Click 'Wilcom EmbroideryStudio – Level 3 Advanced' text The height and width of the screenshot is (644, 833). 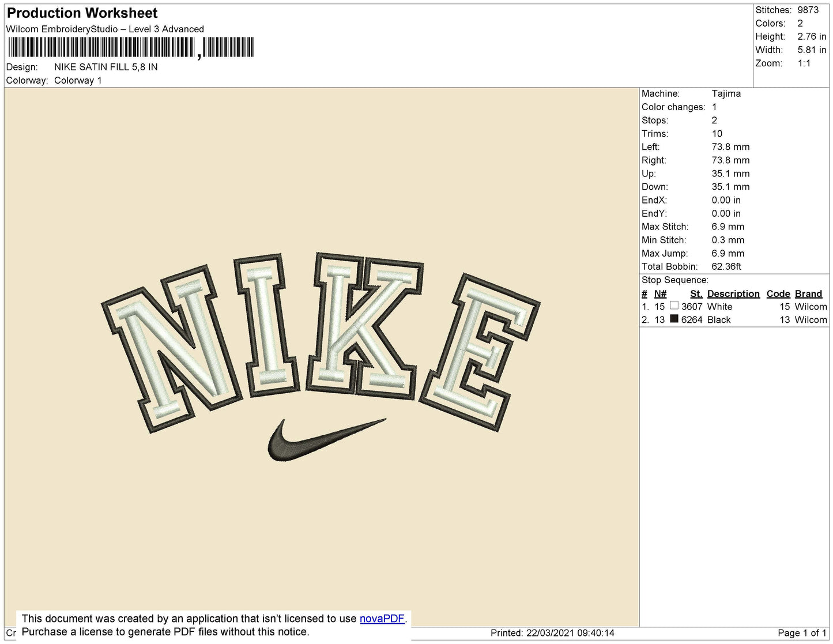pyautogui.click(x=105, y=29)
